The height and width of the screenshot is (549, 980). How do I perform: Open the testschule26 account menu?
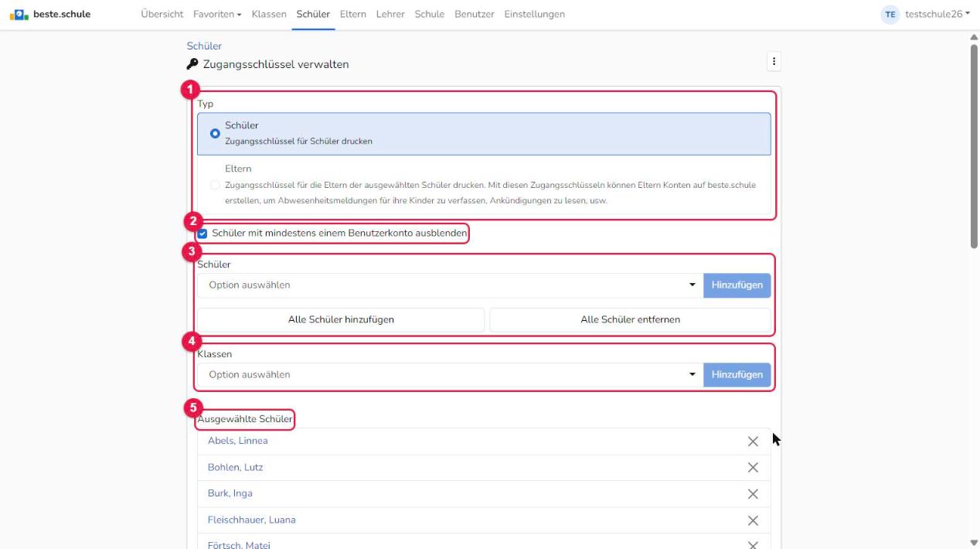point(937,14)
